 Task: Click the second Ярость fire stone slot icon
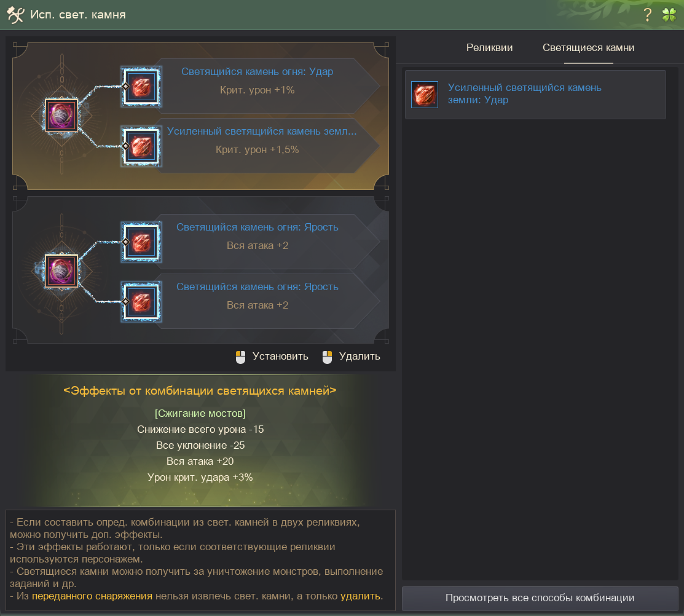(141, 302)
